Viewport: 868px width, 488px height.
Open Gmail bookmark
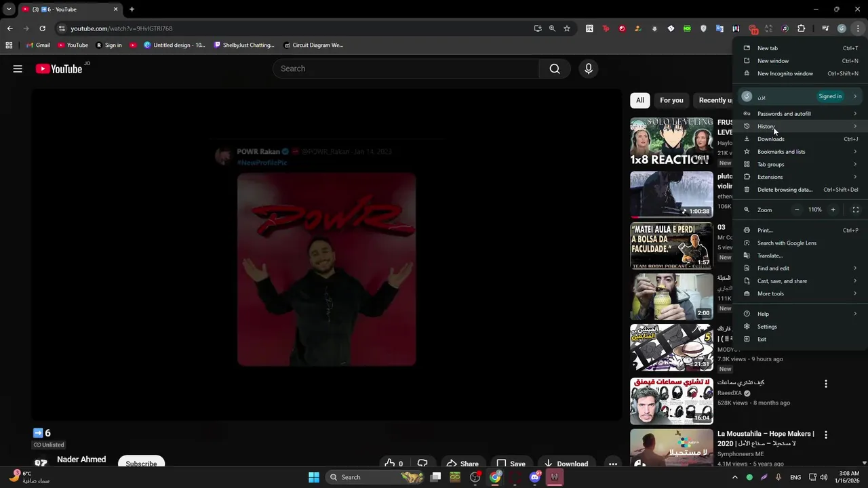pos(38,45)
